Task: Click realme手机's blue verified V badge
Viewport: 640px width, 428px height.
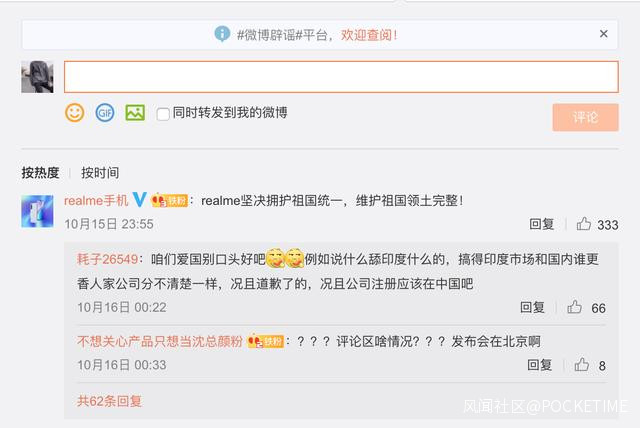Action: 139,200
